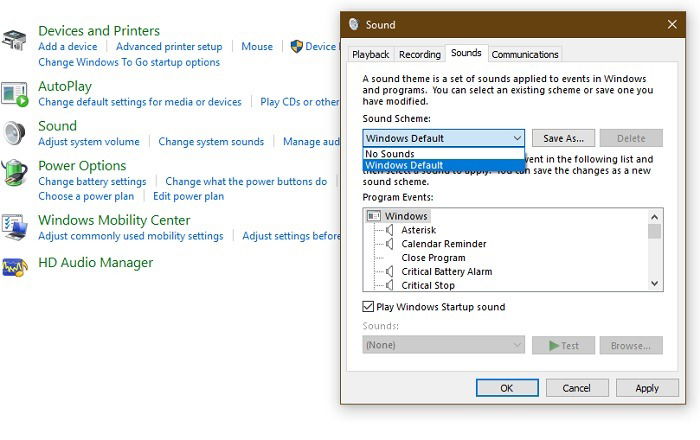Click the Sound speaker icon in Control Panel
The height and width of the screenshot is (440, 700).
(15, 133)
